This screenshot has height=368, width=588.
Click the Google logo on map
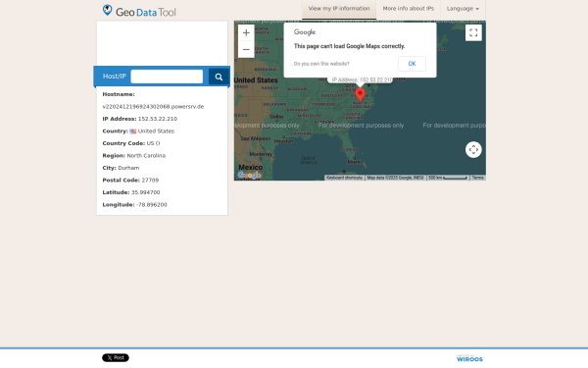point(249,175)
